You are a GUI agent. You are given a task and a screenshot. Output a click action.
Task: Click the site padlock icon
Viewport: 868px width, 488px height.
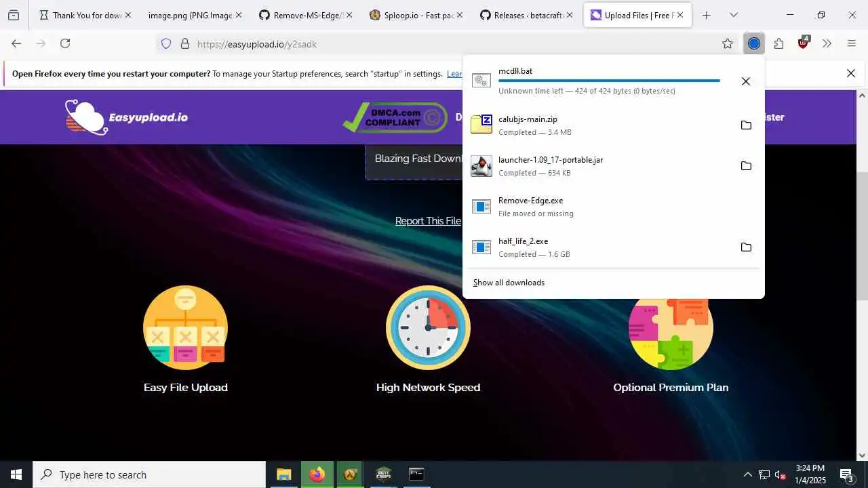coord(184,43)
